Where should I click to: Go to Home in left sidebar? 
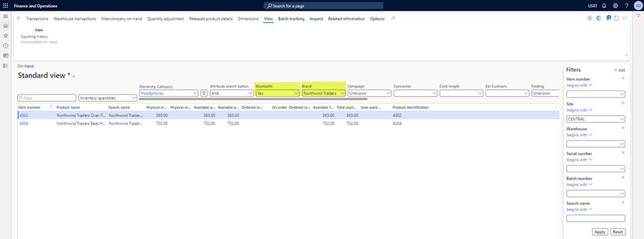(5, 26)
